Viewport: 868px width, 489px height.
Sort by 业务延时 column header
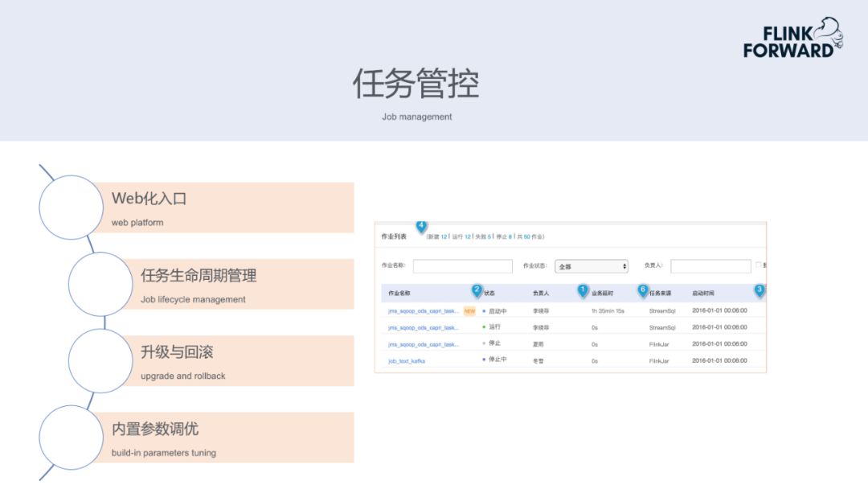point(602,293)
